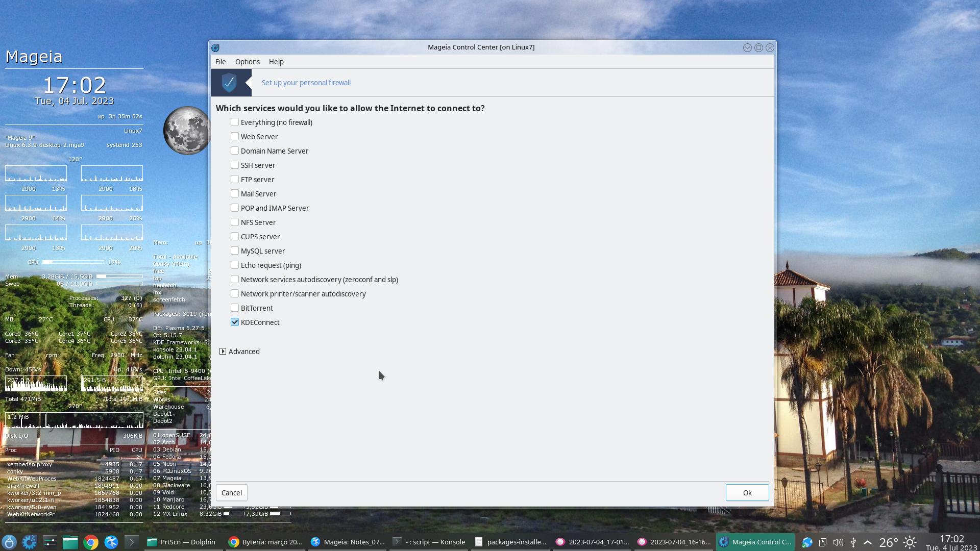Expand the Advanced section
The width and height of the screenshot is (980, 551).
pos(223,351)
